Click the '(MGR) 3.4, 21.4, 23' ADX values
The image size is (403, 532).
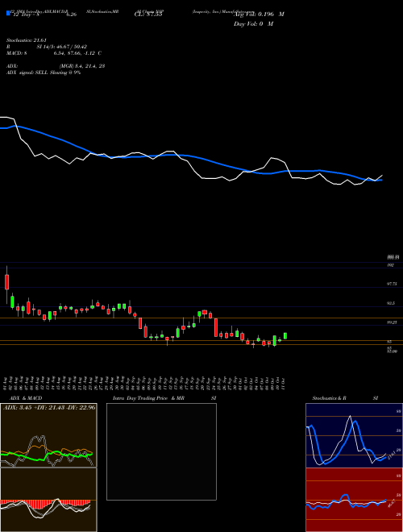(82, 66)
